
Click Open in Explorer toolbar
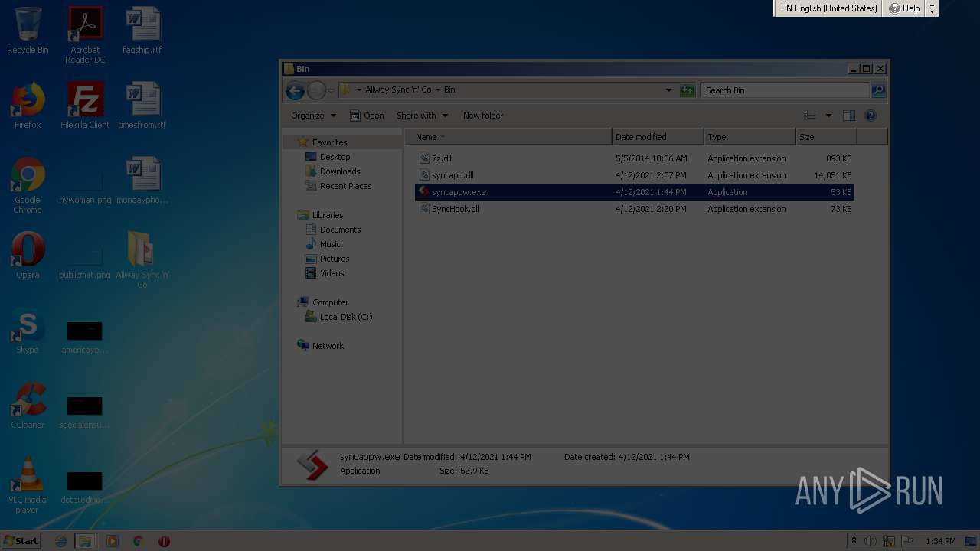367,116
